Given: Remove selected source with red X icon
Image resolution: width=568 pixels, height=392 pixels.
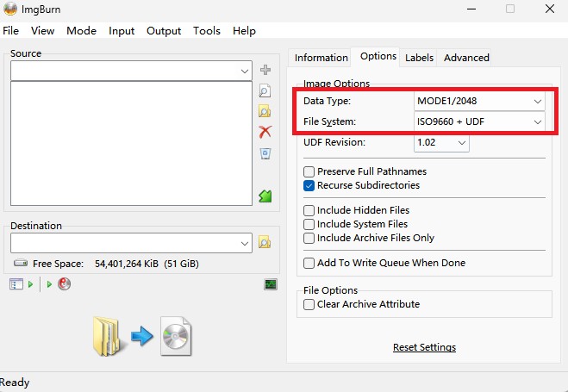Looking at the screenshot, I should (x=265, y=132).
